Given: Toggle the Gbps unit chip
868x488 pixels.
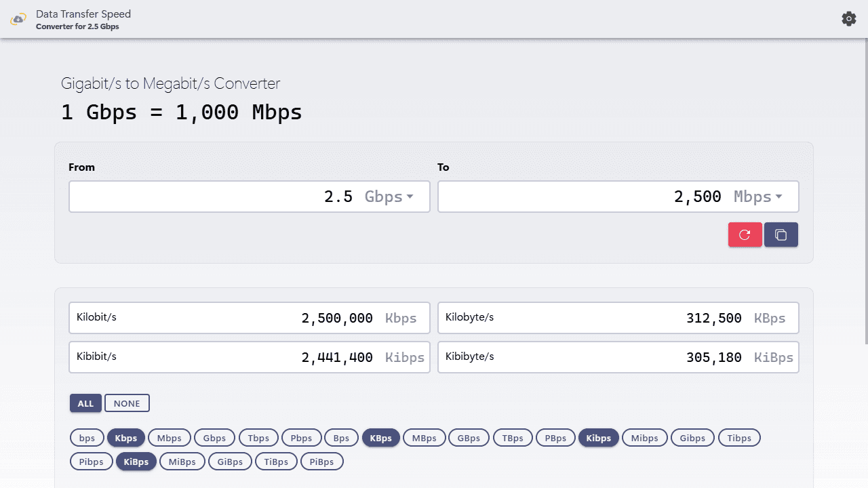Looking at the screenshot, I should (214, 438).
